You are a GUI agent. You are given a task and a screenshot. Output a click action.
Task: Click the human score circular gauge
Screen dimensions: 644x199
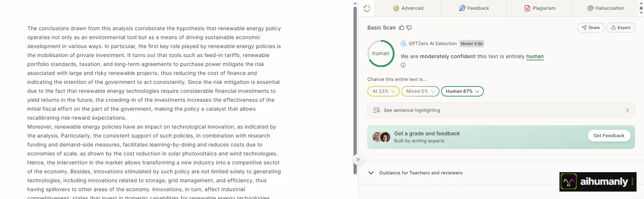coord(381,53)
